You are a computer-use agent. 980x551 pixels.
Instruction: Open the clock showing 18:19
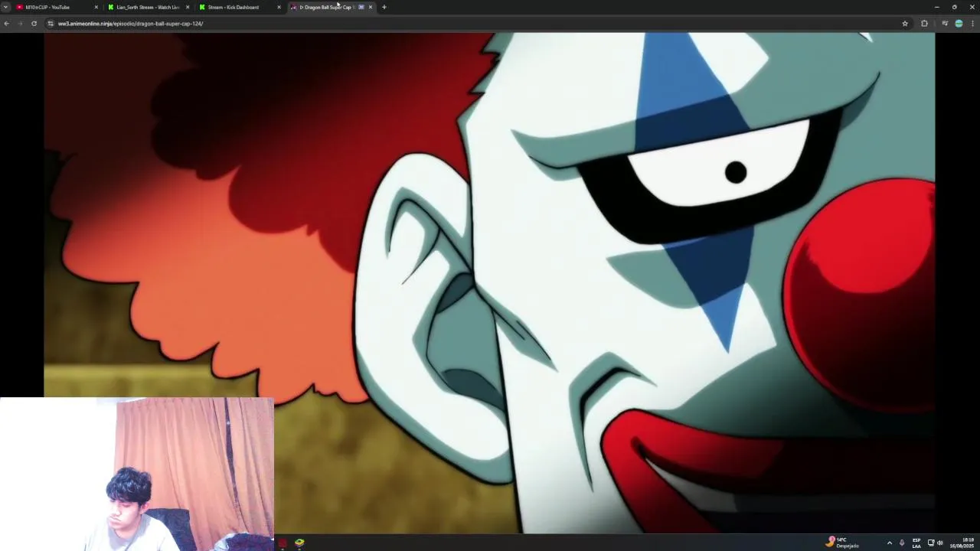[x=963, y=543]
